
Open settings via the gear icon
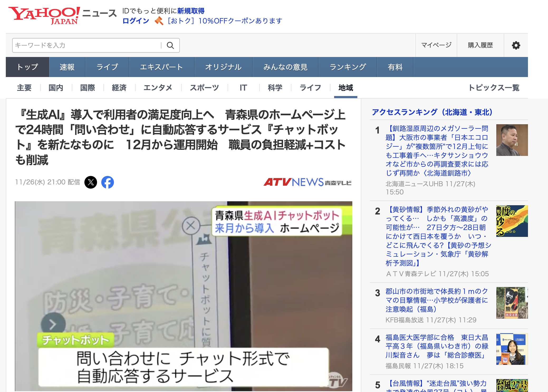(516, 45)
